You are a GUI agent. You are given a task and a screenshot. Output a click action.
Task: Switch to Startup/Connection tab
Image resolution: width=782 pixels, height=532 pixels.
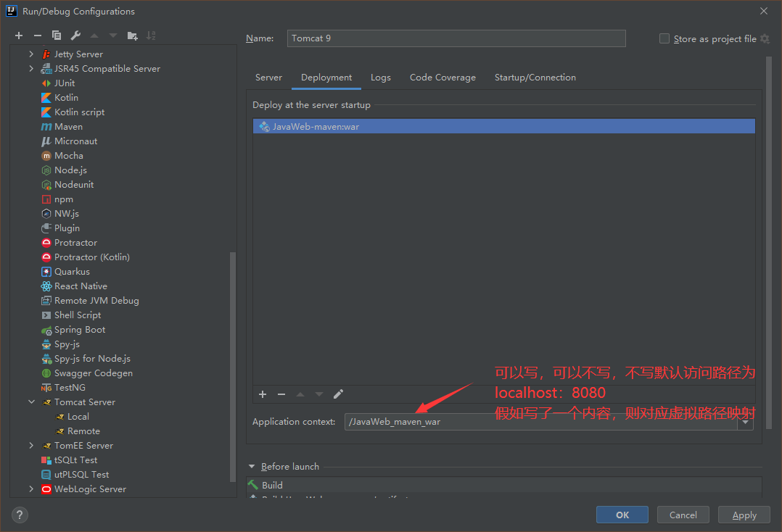point(535,78)
